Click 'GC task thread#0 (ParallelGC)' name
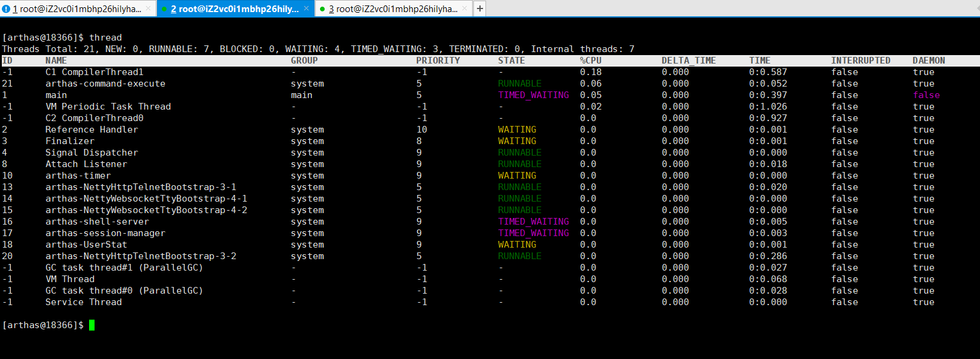This screenshot has height=359, width=980. (x=124, y=291)
